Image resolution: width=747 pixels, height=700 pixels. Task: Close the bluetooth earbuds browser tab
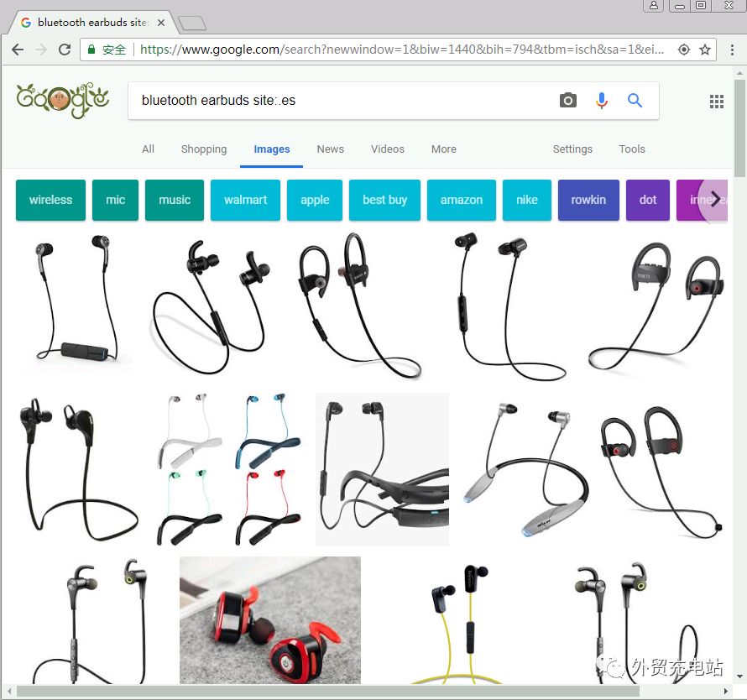coord(161,23)
